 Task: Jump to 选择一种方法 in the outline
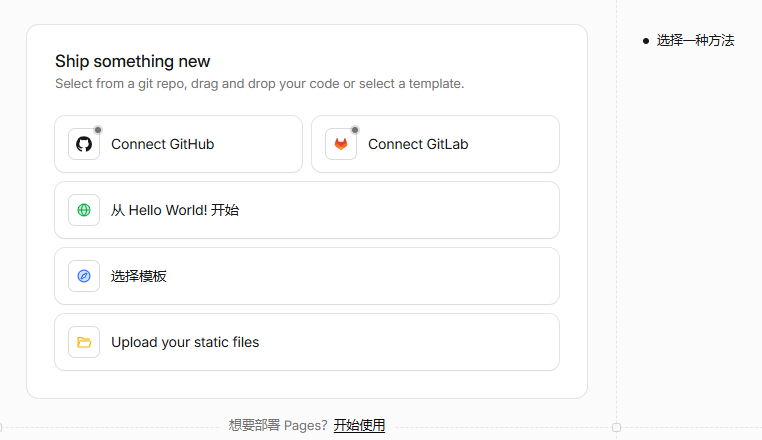pyautogui.click(x=695, y=40)
